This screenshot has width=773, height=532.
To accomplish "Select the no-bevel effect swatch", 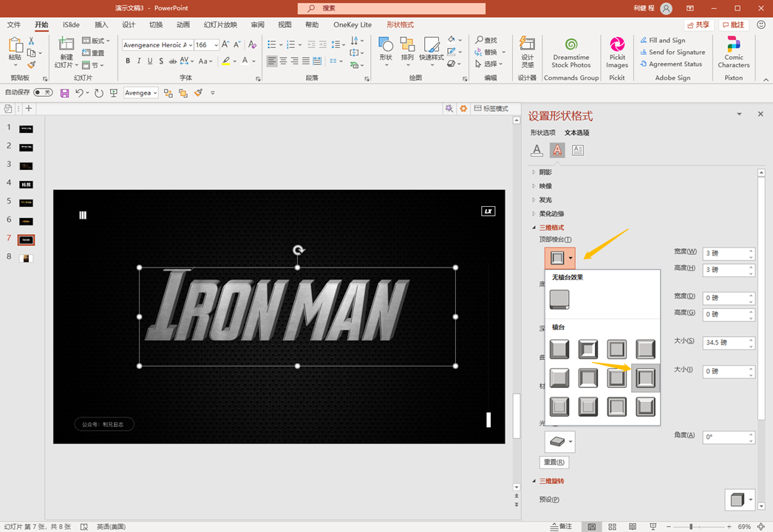I will point(559,299).
